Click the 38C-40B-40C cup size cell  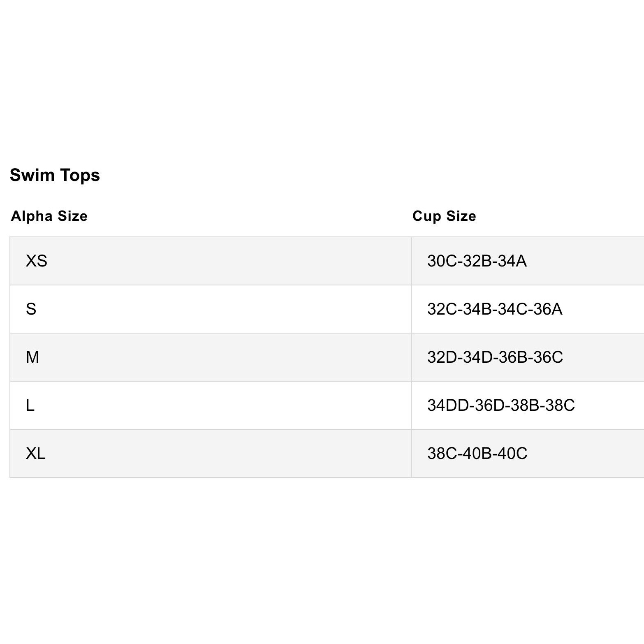[x=527, y=454]
